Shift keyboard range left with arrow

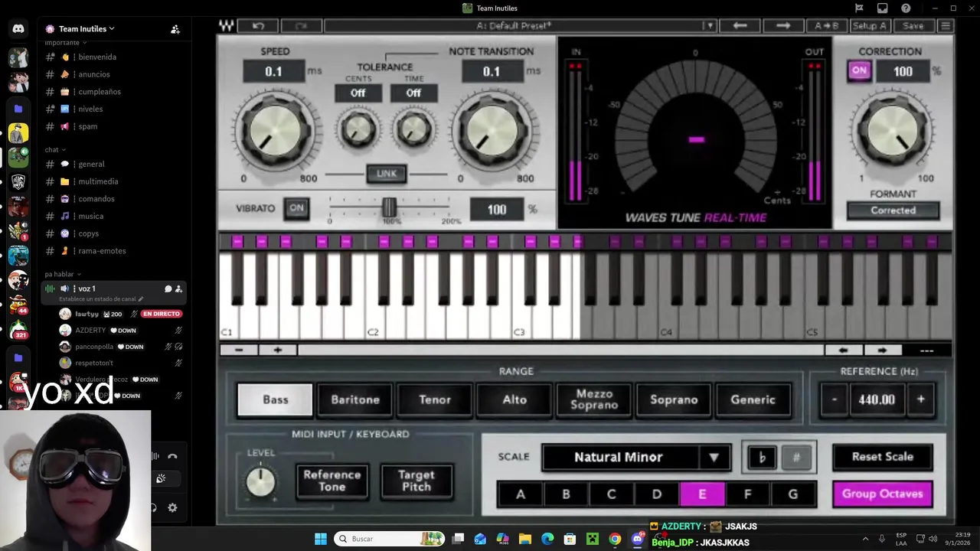point(843,350)
